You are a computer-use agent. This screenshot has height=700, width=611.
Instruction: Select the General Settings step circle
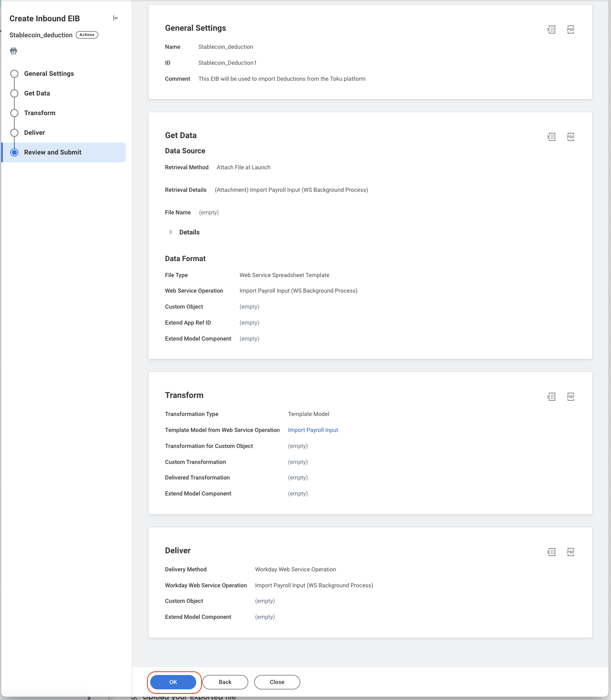14,74
